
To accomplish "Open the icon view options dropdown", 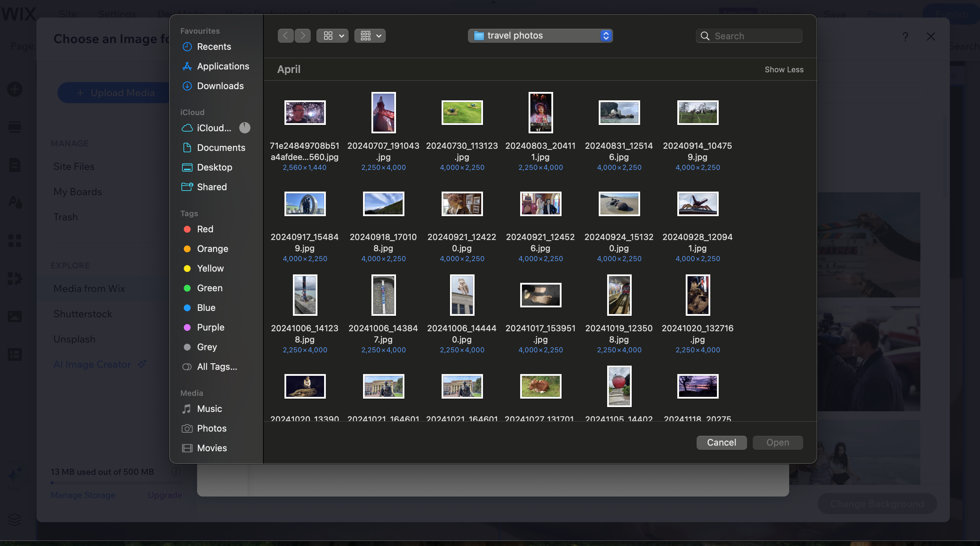I will coord(332,35).
